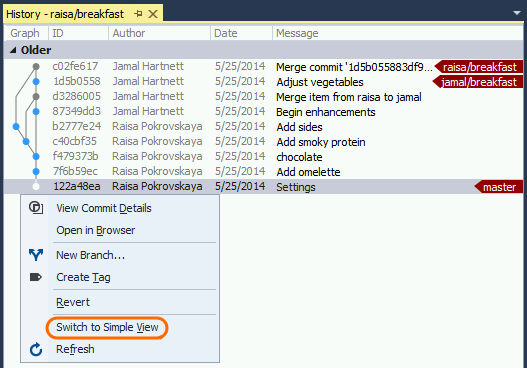The width and height of the screenshot is (527, 368).
Task: Choose Open in Browser menu entry
Action: tap(95, 230)
